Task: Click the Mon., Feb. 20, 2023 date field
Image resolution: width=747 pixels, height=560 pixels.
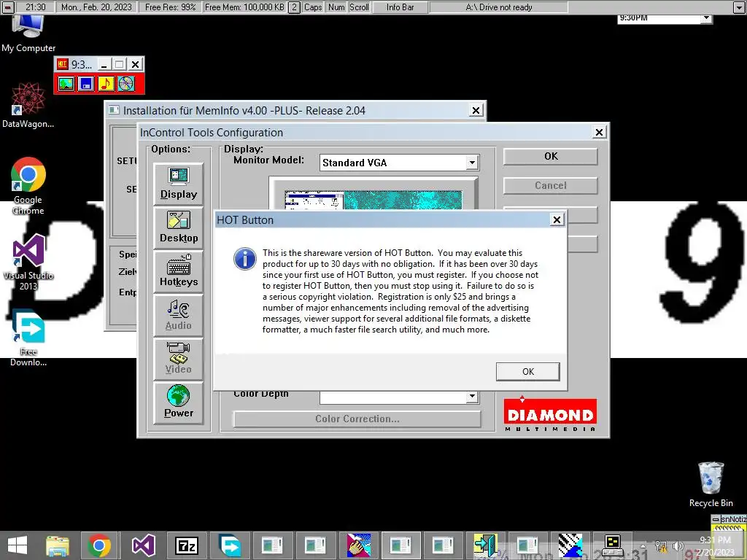Action: (x=97, y=7)
